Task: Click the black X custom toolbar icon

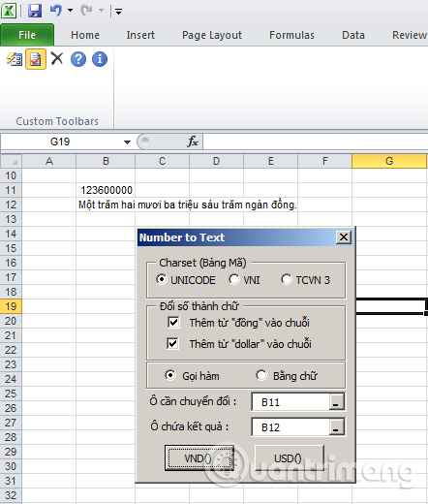Action: pos(57,59)
